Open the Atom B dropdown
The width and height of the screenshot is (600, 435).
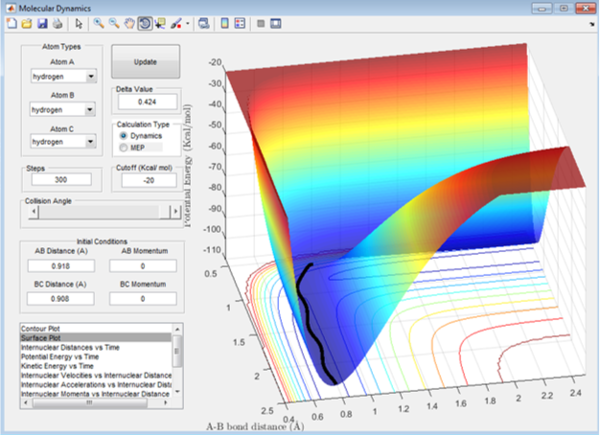point(90,109)
